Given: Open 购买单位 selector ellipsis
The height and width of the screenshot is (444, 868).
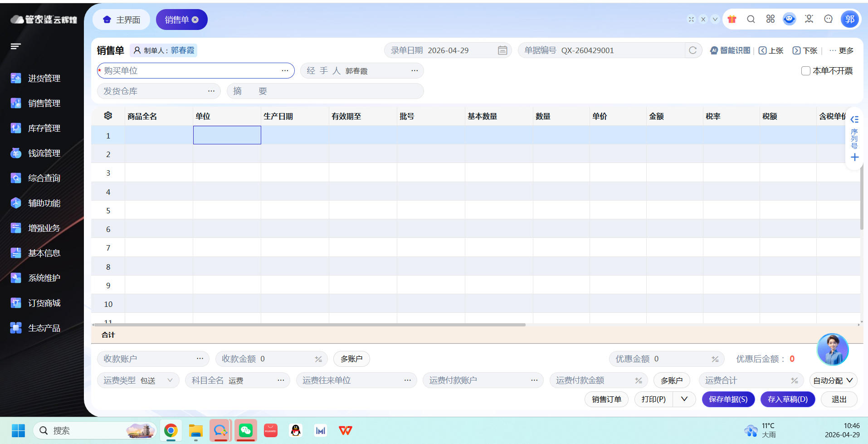Looking at the screenshot, I should 285,70.
